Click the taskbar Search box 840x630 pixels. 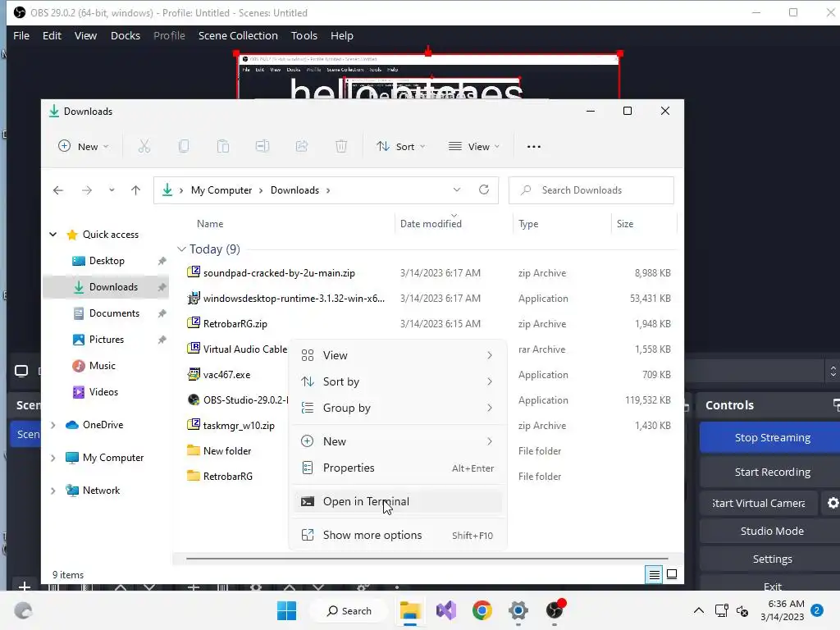click(349, 610)
